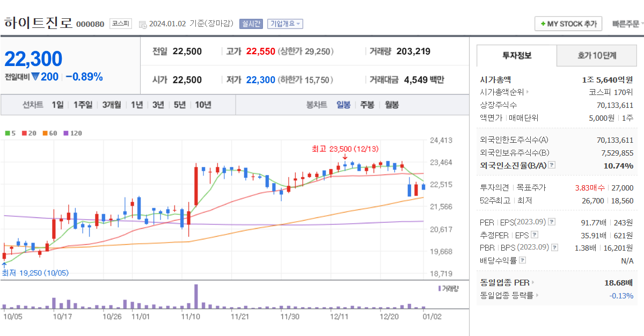This screenshot has height=336, width=644.
Task: Select the 5년 line chart period
Action: click(x=179, y=105)
